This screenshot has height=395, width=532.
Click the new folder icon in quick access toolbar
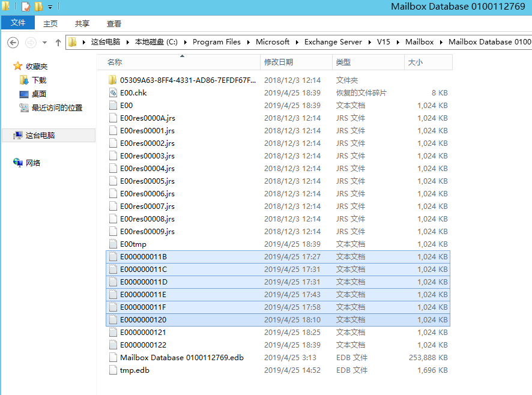[38, 6]
